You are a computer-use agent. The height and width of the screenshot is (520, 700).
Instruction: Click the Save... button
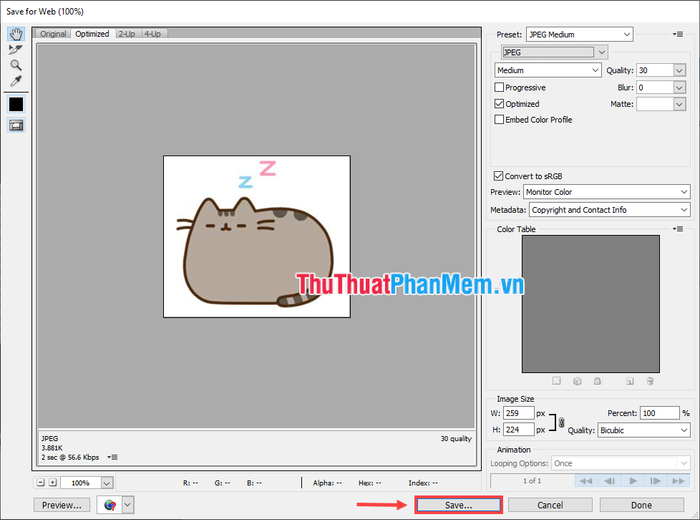(x=458, y=505)
